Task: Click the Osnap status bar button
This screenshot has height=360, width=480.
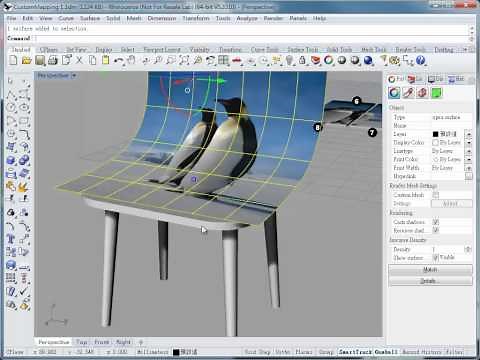Action: [x=326, y=352]
